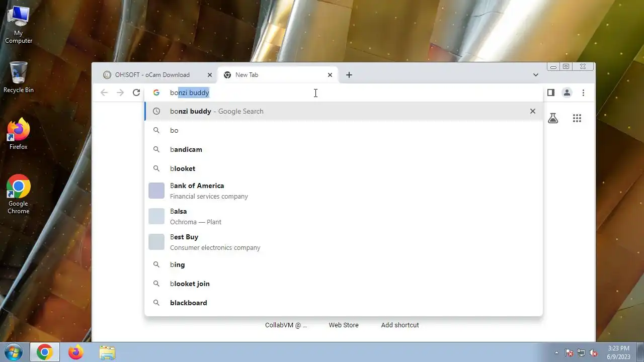Select the Recycle Bin desktop icon
The height and width of the screenshot is (362, 644).
[x=19, y=77]
